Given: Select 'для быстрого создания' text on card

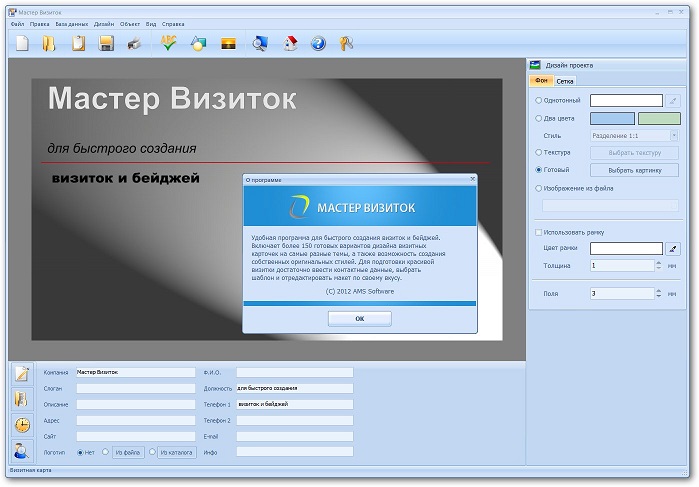Looking at the screenshot, I should tap(122, 148).
